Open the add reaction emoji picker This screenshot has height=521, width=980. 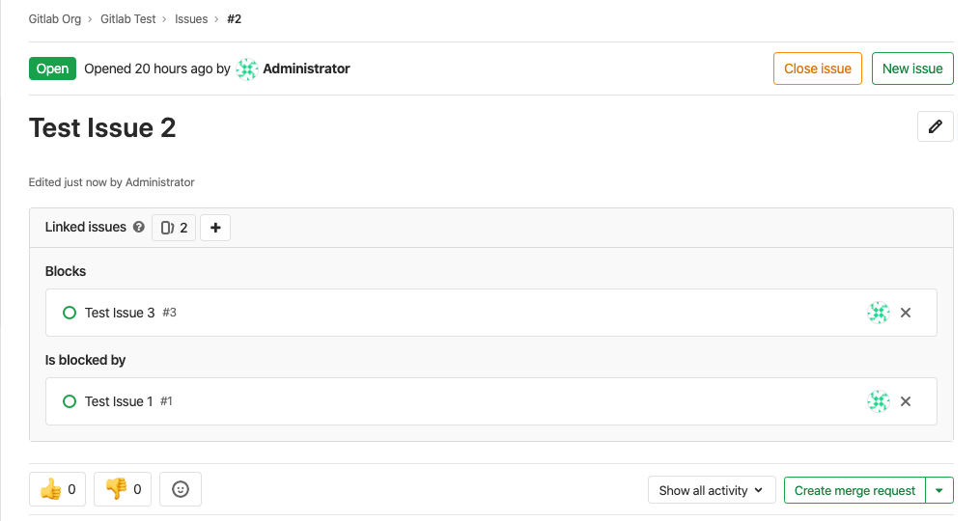click(x=181, y=489)
